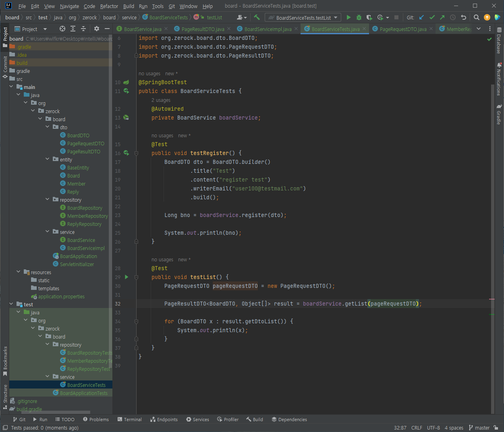The image size is (504, 432).
Task: Open the Services tool window
Action: (x=198, y=419)
